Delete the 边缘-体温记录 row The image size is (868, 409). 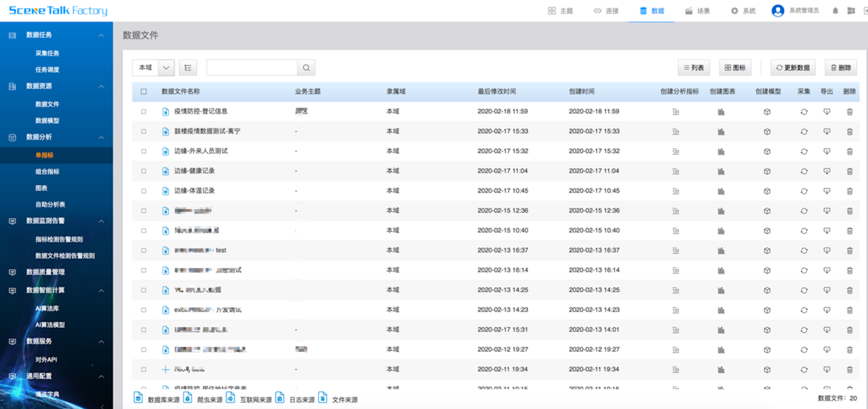pos(850,191)
